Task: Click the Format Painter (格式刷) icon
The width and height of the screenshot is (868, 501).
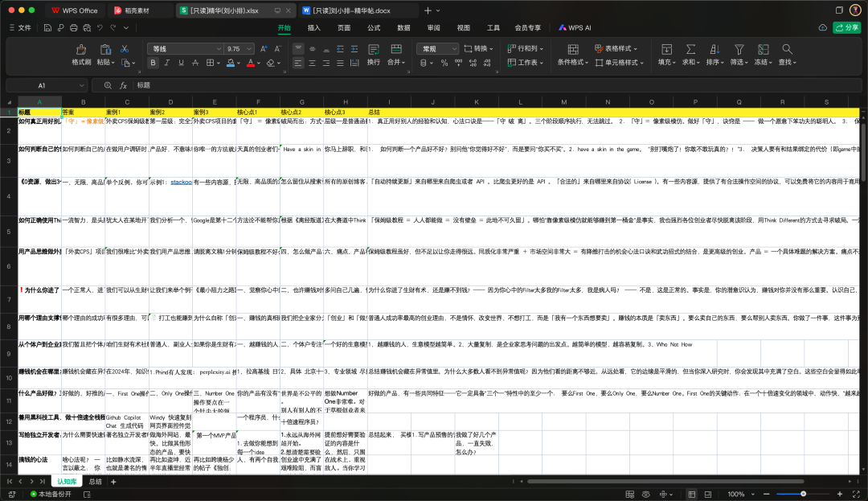Action: point(81,49)
